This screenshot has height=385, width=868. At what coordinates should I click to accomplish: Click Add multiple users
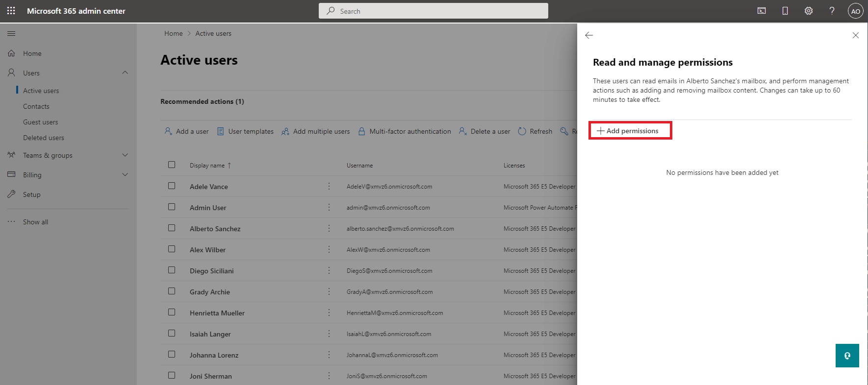316,131
